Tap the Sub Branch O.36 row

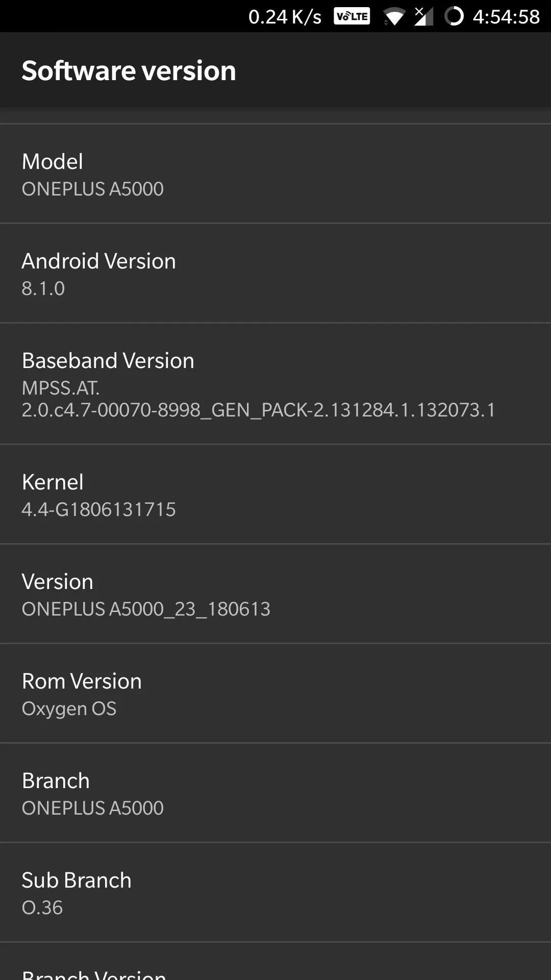tap(275, 892)
